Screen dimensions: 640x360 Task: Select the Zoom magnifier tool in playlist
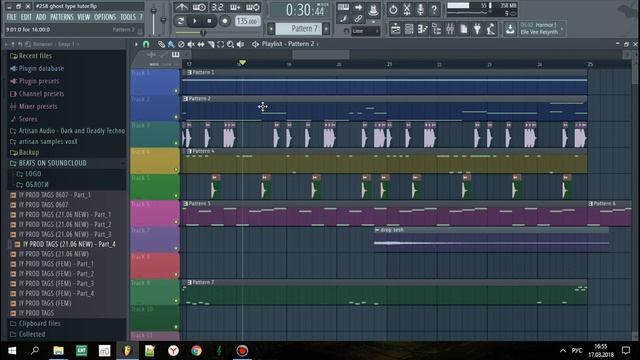[x=231, y=44]
